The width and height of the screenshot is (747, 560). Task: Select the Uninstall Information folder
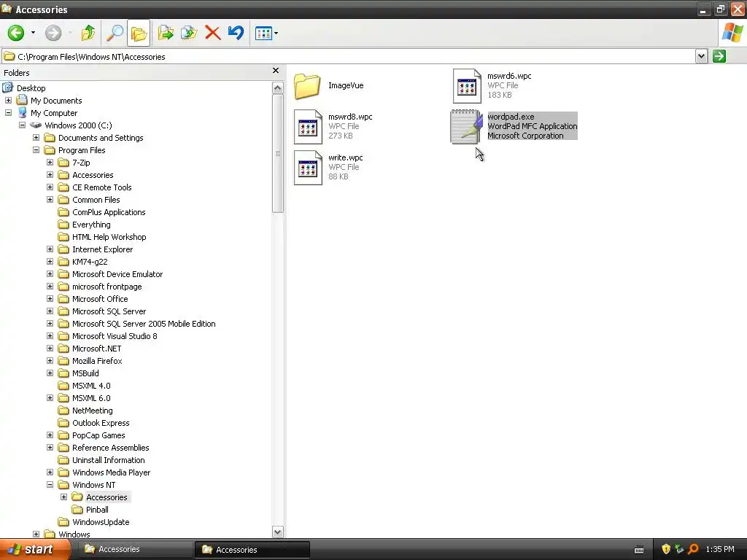(x=109, y=460)
